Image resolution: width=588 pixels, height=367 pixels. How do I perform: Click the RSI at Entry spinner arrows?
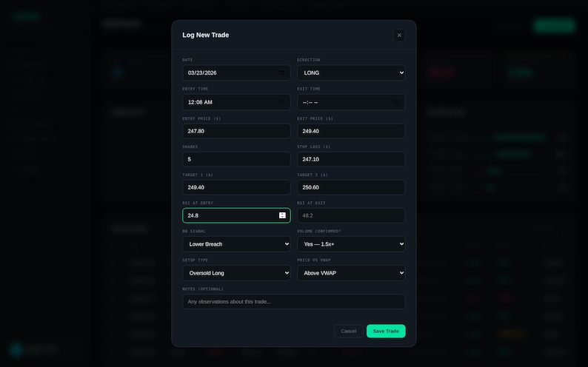tap(282, 215)
